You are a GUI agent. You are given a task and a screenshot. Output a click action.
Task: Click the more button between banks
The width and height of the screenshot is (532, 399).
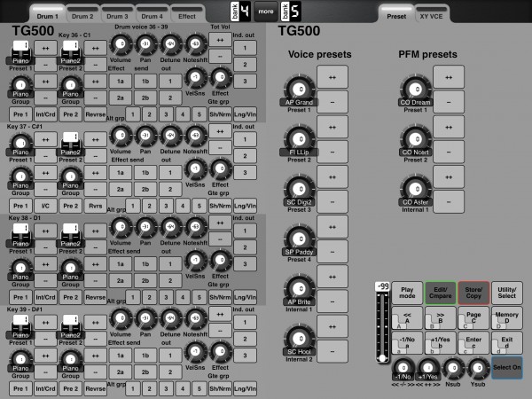[x=266, y=12]
